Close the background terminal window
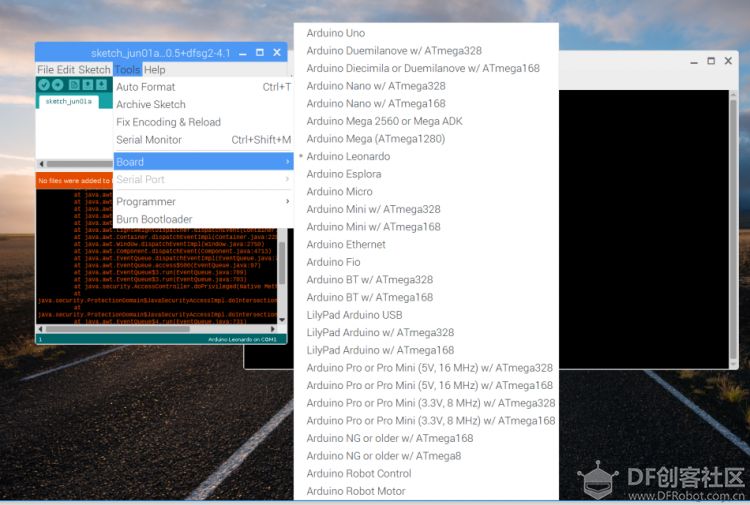The width and height of the screenshot is (750, 505). tap(728, 61)
